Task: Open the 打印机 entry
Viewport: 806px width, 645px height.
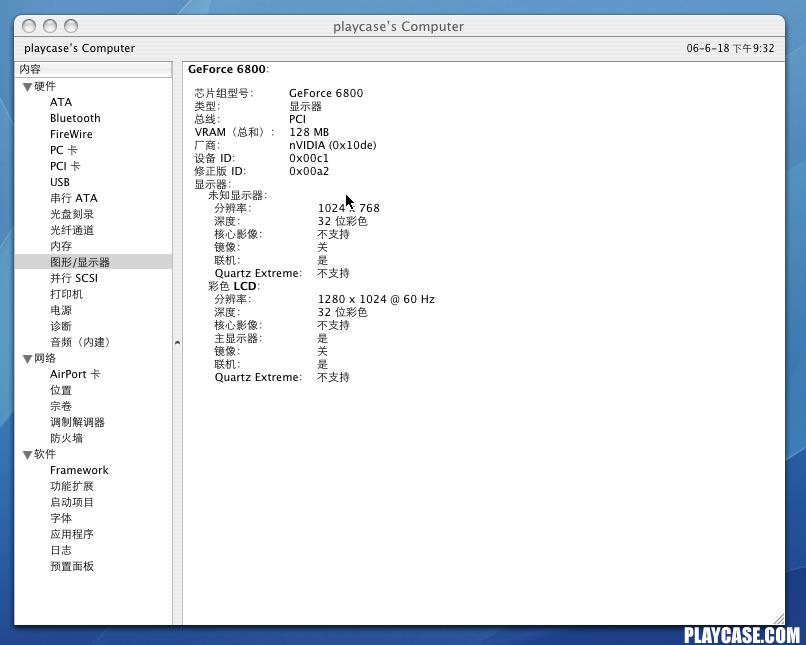Action: [x=66, y=294]
